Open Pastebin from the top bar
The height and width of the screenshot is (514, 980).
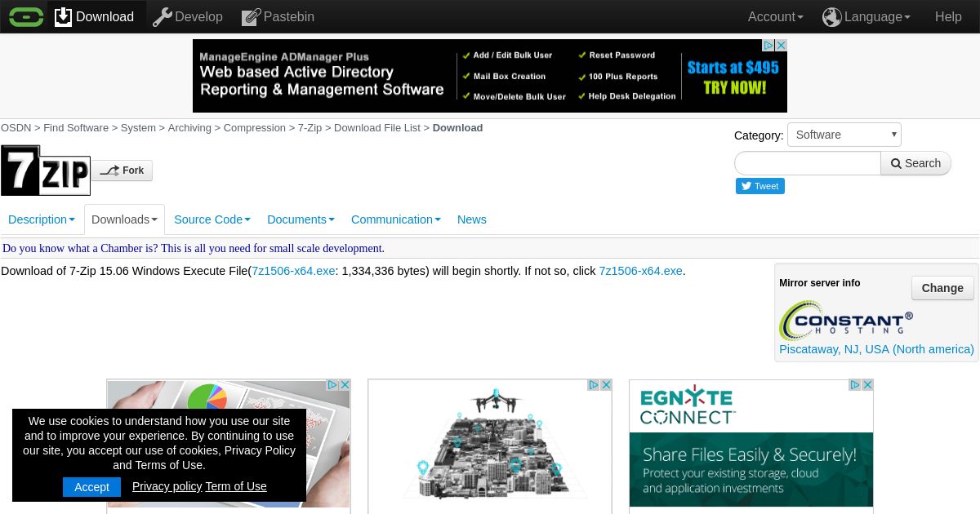tap(278, 16)
